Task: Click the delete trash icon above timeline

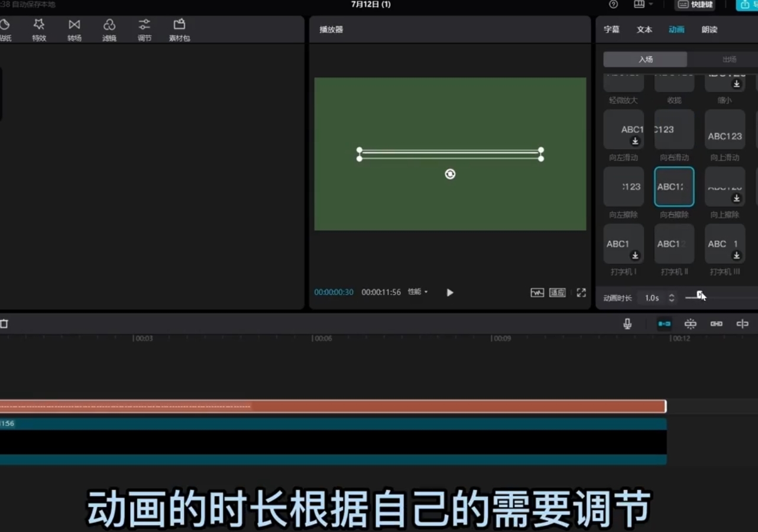Action: (4, 324)
